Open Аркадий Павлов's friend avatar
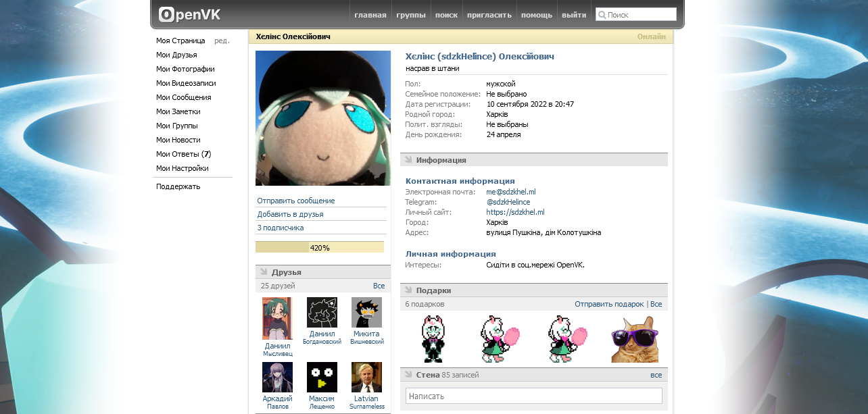This screenshot has height=414, width=868. pos(277,377)
